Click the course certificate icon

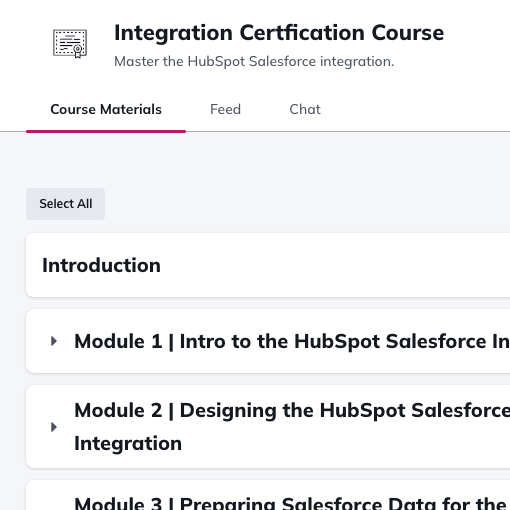[70, 44]
